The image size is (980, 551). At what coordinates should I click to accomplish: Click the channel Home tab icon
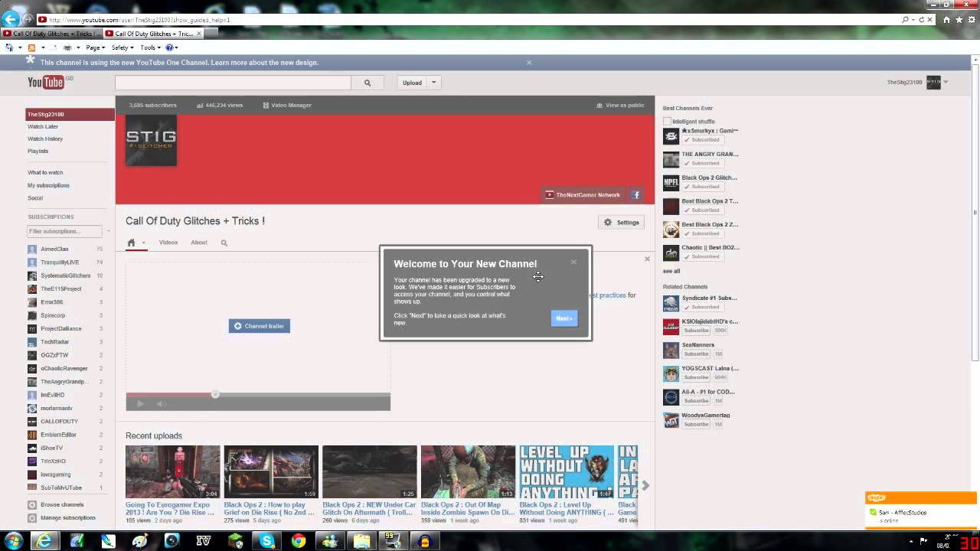131,243
